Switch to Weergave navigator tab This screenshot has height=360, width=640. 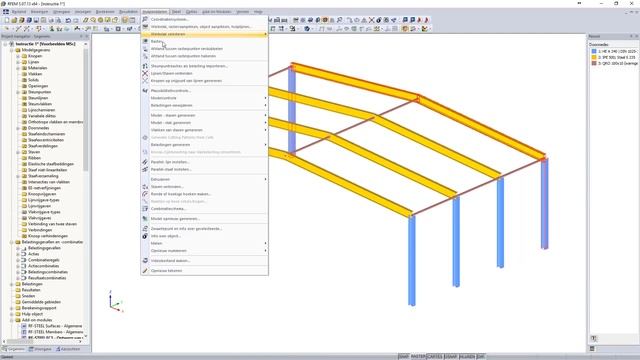click(x=40, y=349)
